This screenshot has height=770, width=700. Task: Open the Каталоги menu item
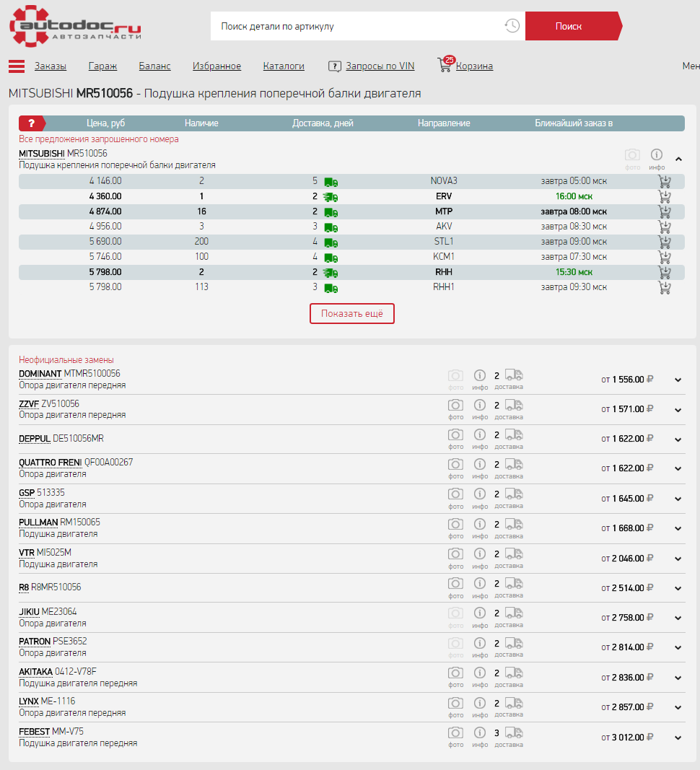284,66
